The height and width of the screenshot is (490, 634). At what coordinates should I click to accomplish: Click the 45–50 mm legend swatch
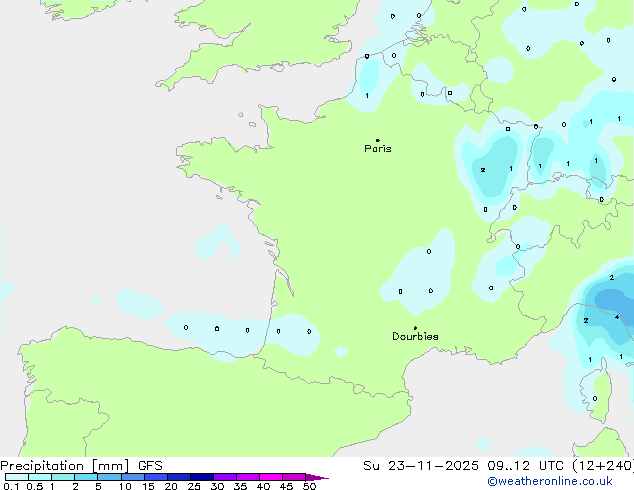coord(294,477)
